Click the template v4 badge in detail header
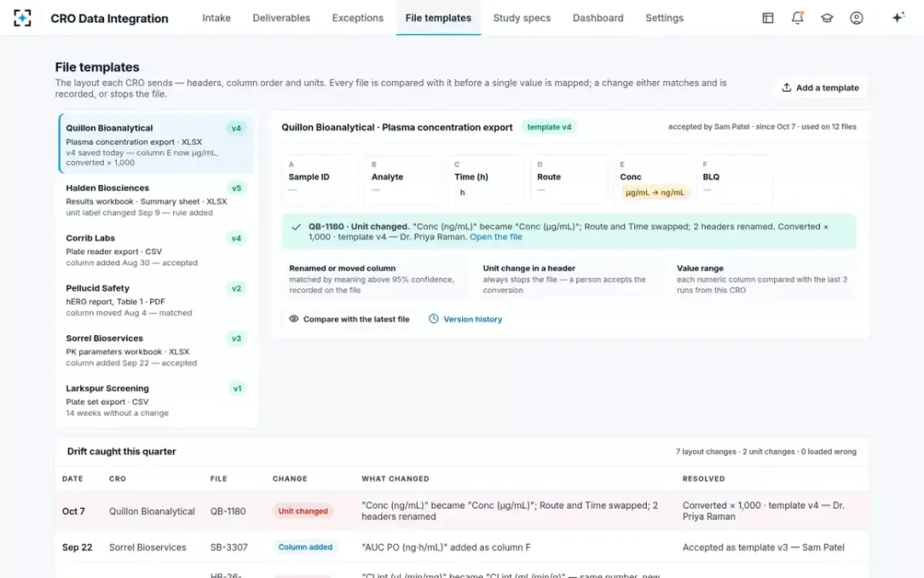This screenshot has width=924, height=578. point(550,127)
